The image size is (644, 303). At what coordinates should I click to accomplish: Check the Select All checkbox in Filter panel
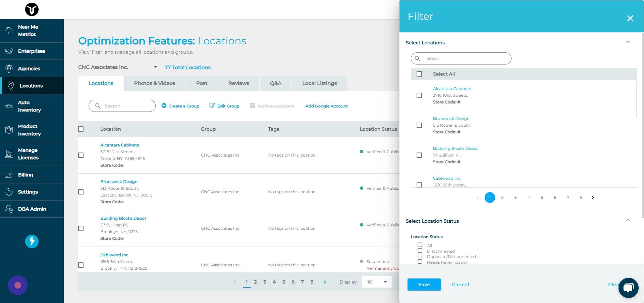point(419,74)
